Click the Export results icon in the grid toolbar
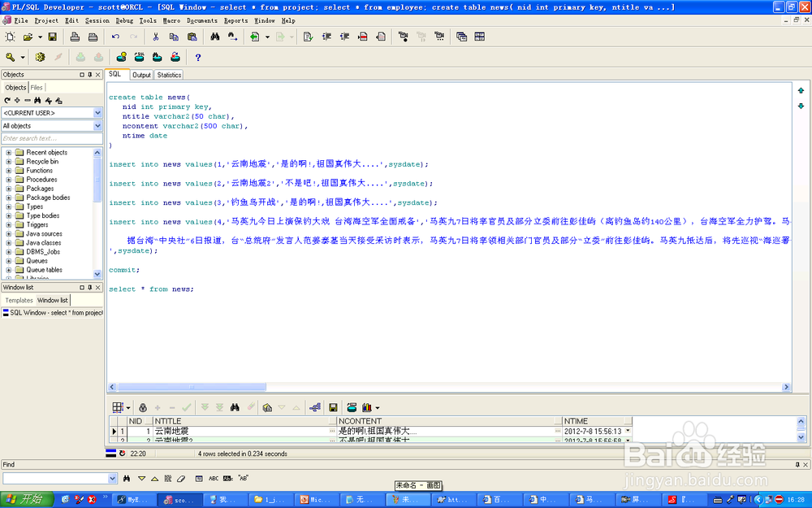The image size is (812, 508). 335,407
